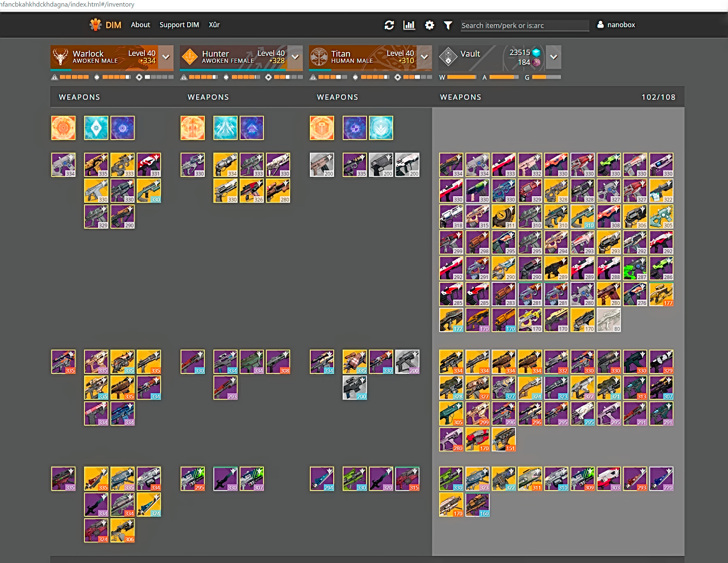Click the Warlock class emblem icon
The height and width of the screenshot is (563, 728).
pyautogui.click(x=61, y=57)
